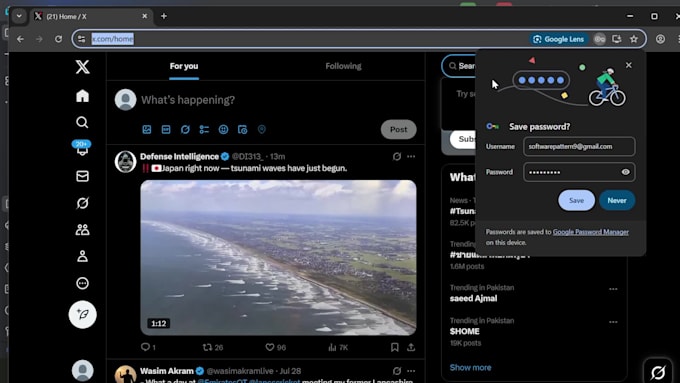Screen dimensions: 680x383
Task: Reload the page
Action: (58, 39)
